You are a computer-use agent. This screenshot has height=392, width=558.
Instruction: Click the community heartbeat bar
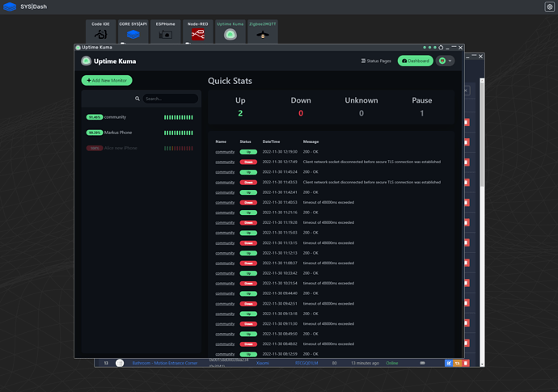point(178,117)
